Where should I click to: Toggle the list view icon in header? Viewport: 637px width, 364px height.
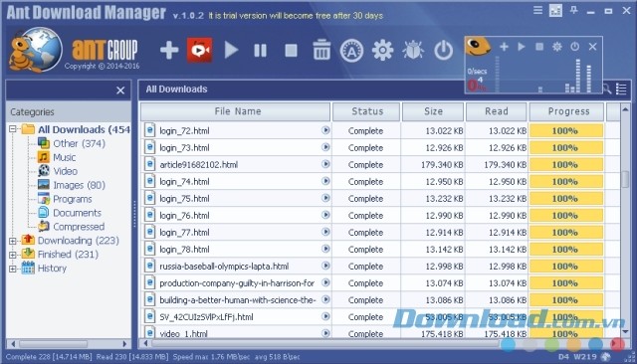point(621,89)
